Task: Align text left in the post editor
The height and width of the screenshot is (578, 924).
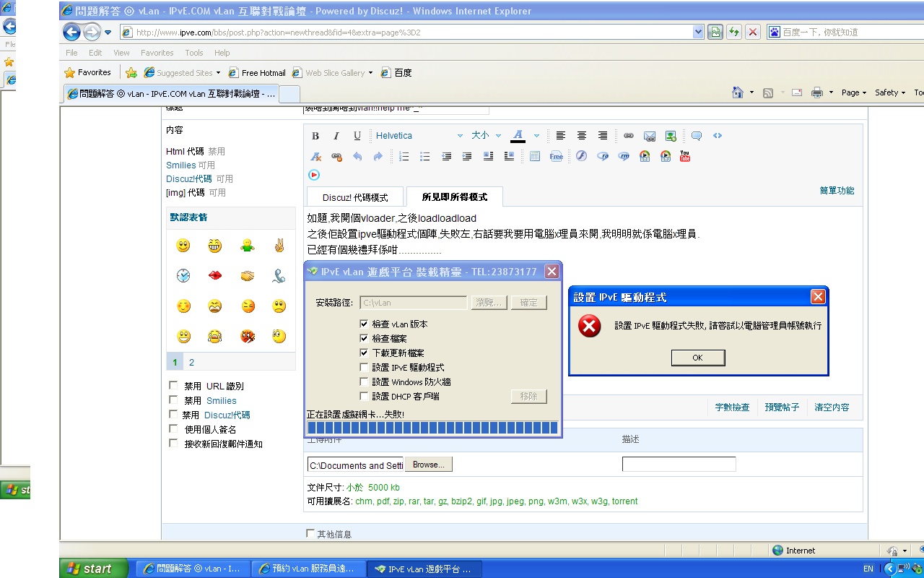Action: (x=561, y=136)
